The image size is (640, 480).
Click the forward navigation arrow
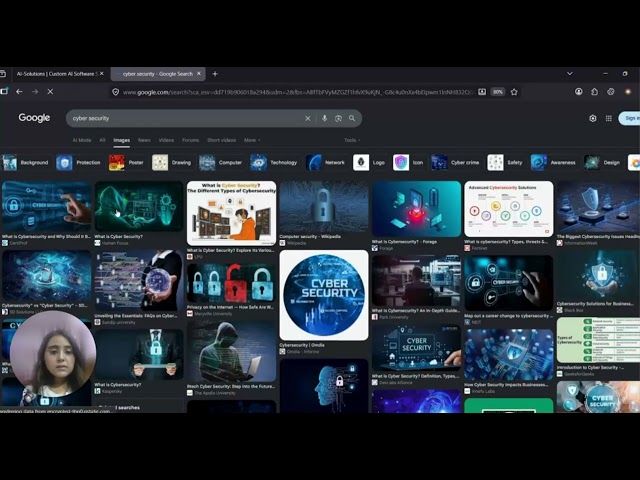click(x=35, y=92)
